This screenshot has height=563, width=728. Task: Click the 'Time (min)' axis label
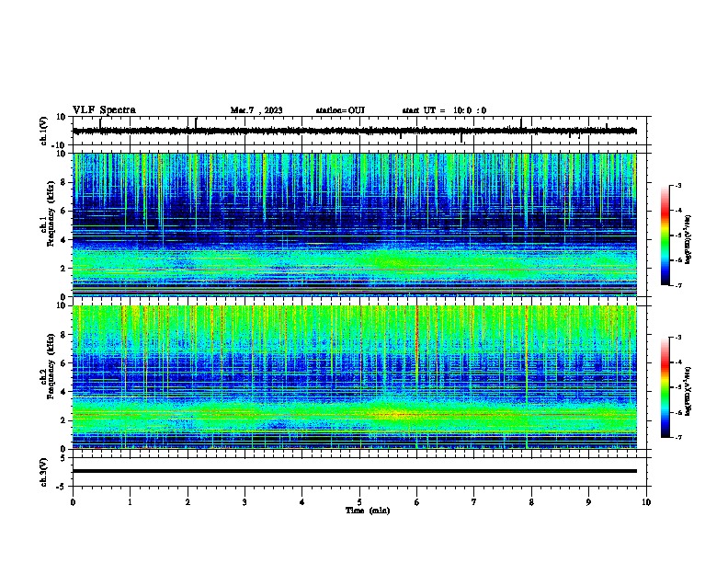368,511
